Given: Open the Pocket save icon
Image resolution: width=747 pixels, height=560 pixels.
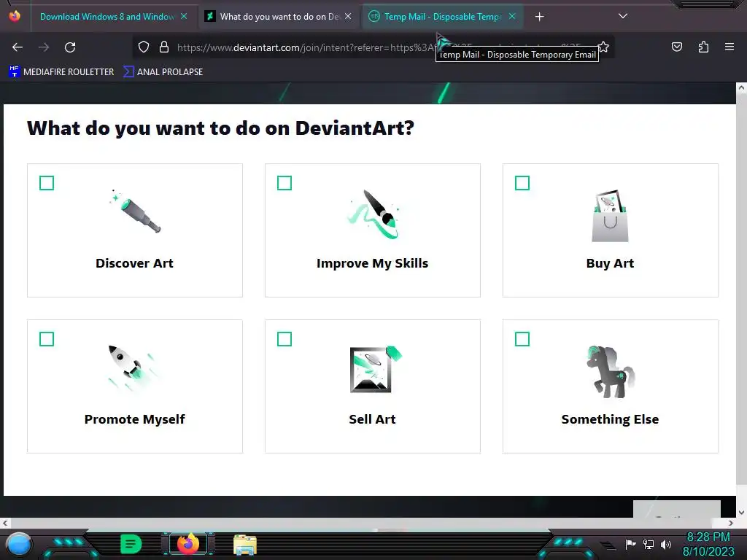Looking at the screenshot, I should pos(676,47).
